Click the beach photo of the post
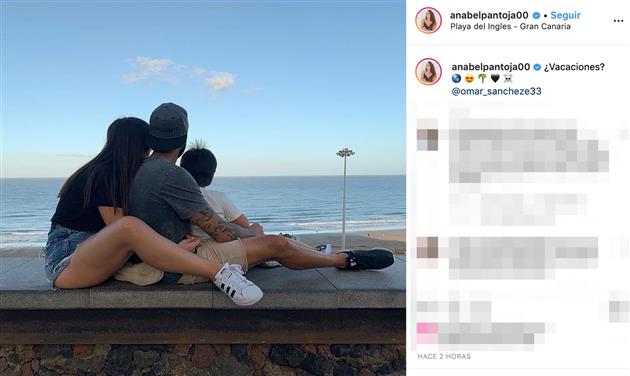This screenshot has width=630, height=376. coord(203,188)
